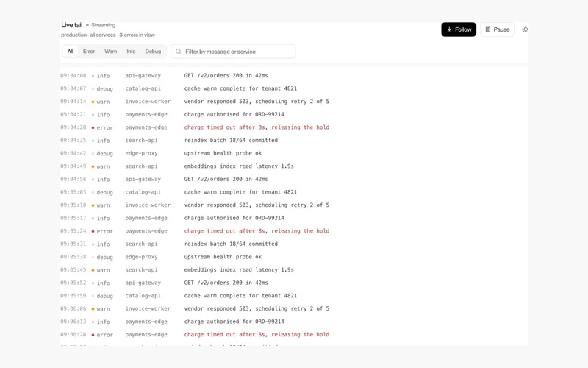Screen dimensions: 588x368
Task: Select timestamp 09:06:13
Action: [x=73, y=322]
